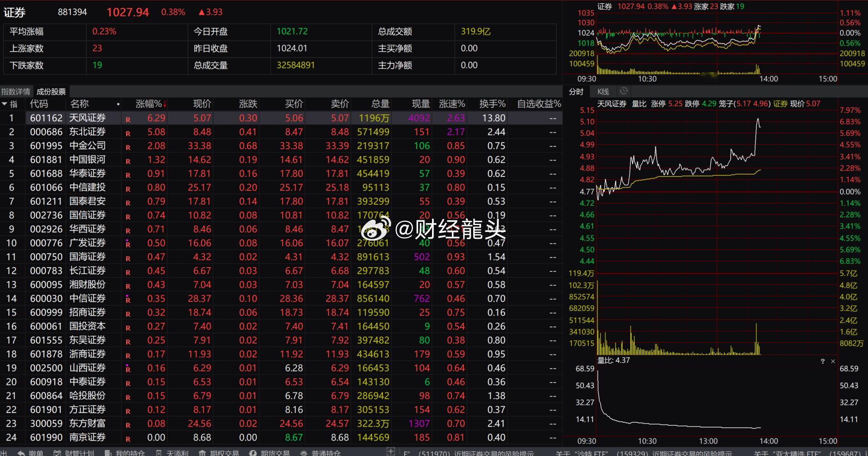Click the 总成交额 value 319.9亿
The width and height of the screenshot is (868, 456).
pyautogui.click(x=476, y=31)
